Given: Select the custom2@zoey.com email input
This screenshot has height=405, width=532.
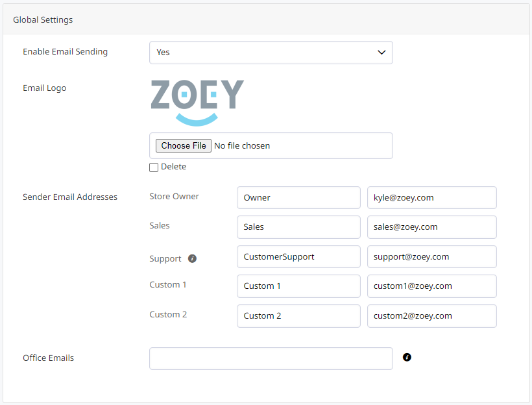Looking at the screenshot, I should (431, 316).
